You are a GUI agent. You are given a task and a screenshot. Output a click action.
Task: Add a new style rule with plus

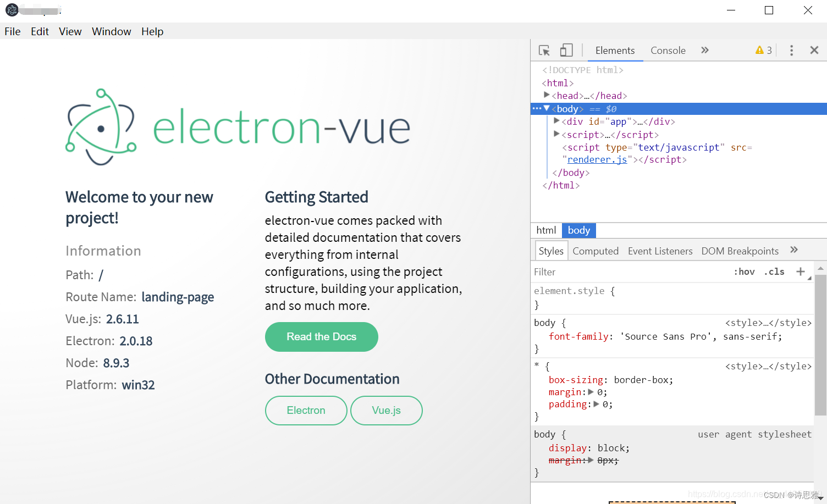(x=801, y=272)
